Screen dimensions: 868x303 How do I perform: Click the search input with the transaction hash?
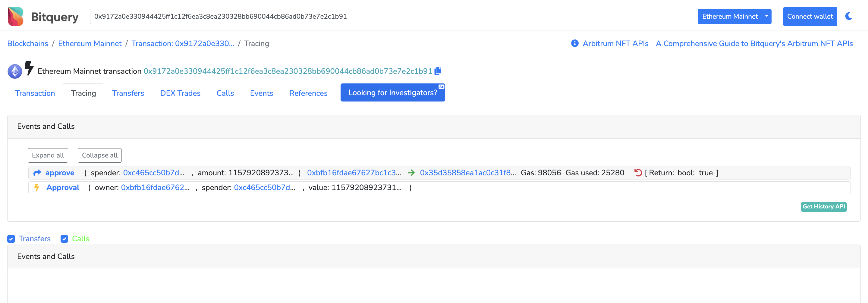click(x=394, y=17)
